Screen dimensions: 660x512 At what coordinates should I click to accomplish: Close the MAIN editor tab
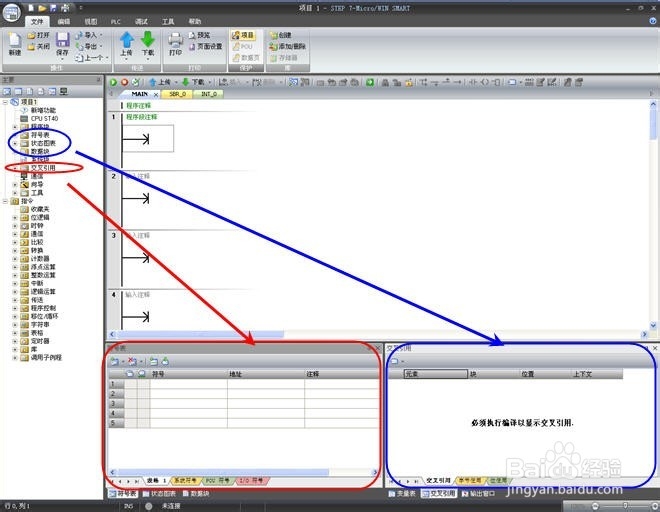(156, 94)
